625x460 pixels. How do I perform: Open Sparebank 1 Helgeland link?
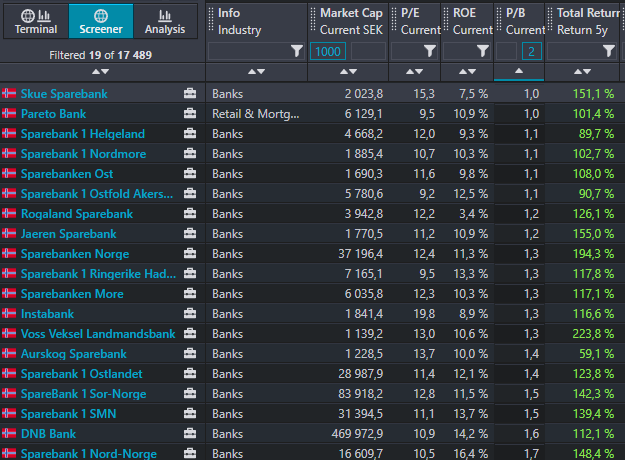(83, 134)
